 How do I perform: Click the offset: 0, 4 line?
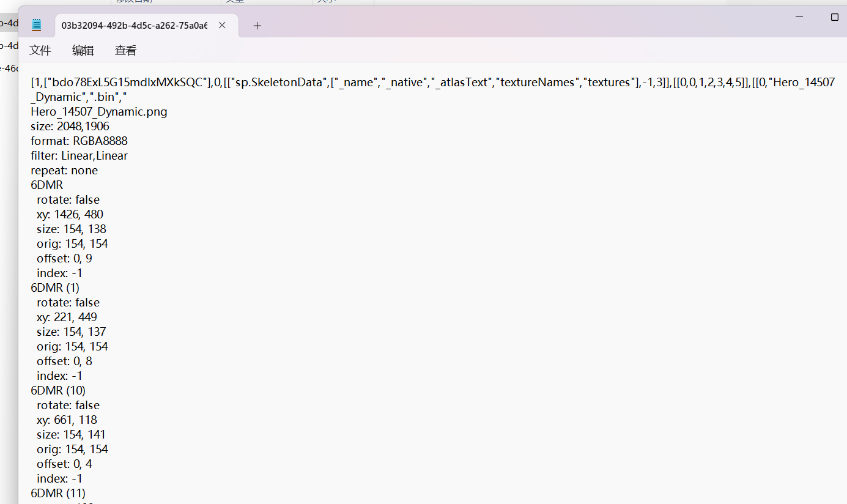point(64,464)
